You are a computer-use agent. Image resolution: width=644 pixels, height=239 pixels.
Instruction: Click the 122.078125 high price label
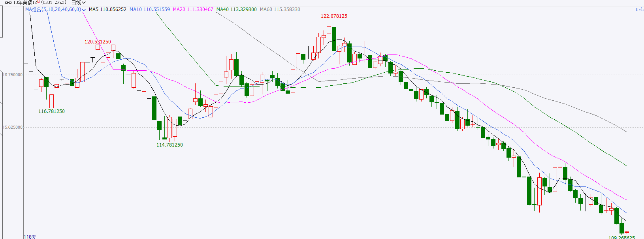pos(334,16)
